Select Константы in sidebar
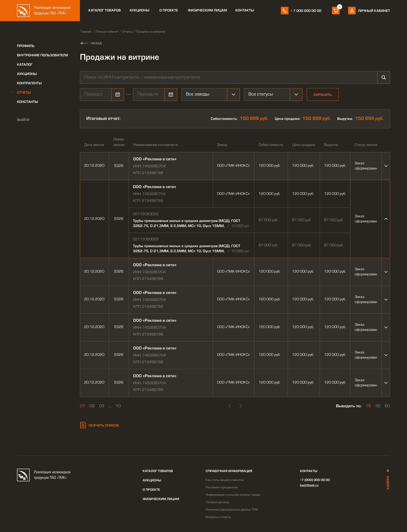The width and height of the screenshot is (407, 532). [27, 102]
